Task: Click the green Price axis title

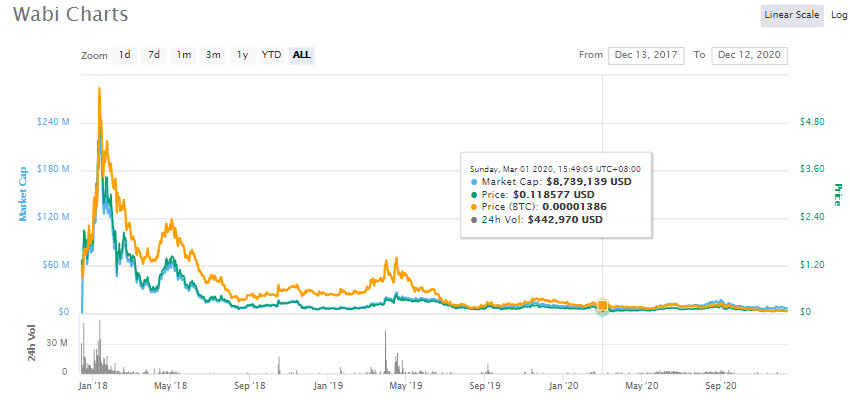Action: pyautogui.click(x=838, y=195)
